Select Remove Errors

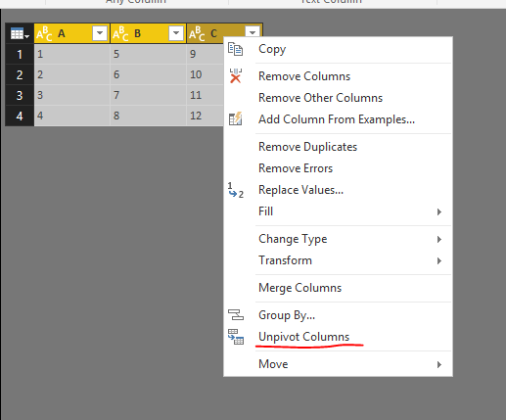(x=338, y=168)
